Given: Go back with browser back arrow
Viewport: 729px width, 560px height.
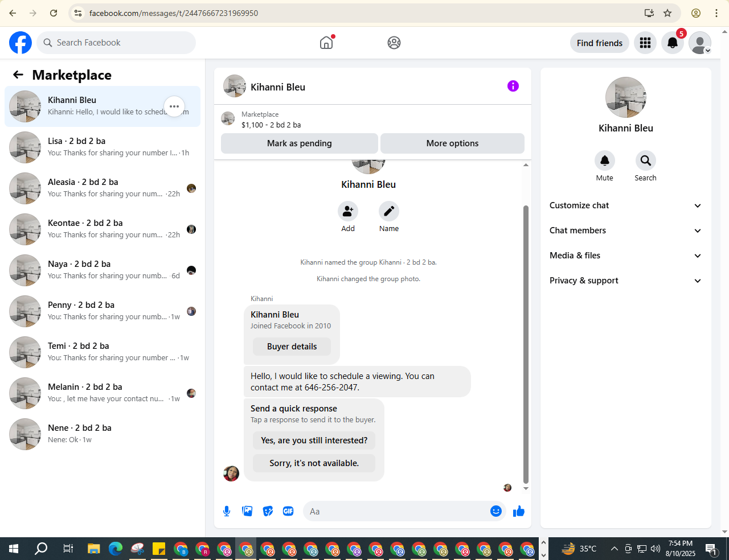Looking at the screenshot, I should pyautogui.click(x=13, y=13).
